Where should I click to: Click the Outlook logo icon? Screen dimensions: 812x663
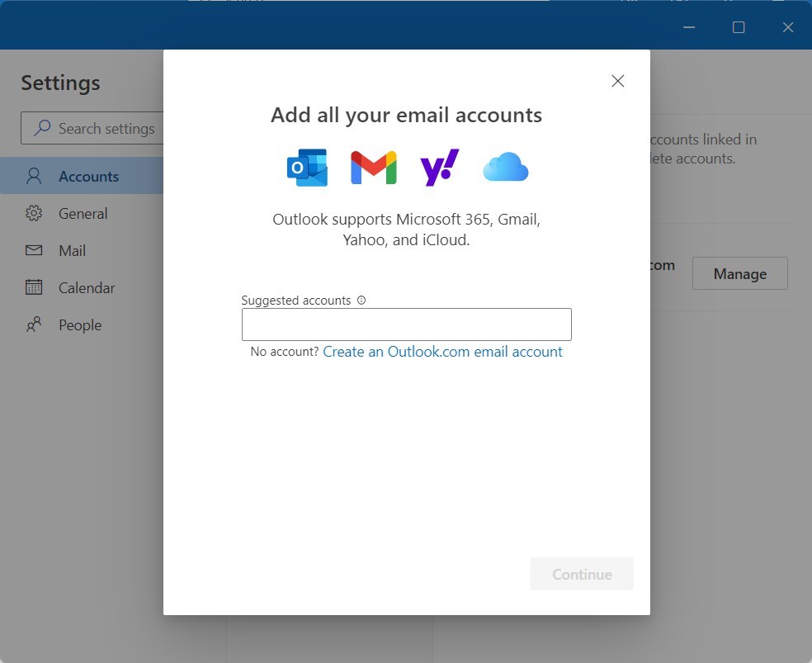[x=307, y=168]
